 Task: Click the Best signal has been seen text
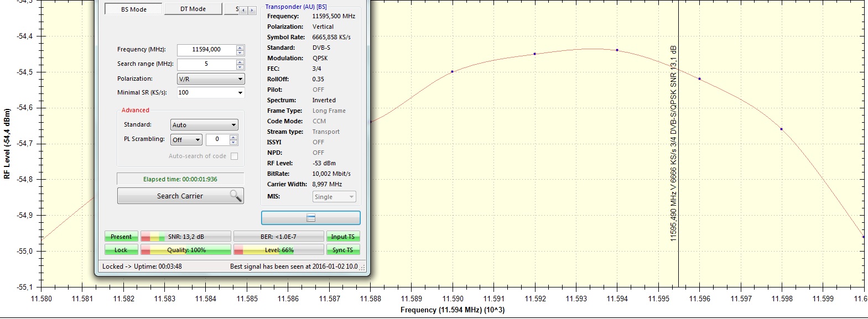[x=294, y=266]
